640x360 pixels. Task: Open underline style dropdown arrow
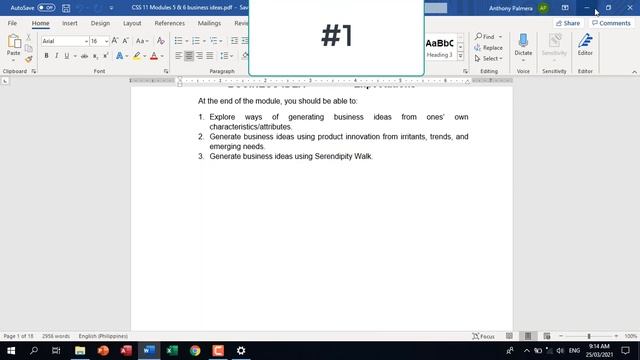75,56
